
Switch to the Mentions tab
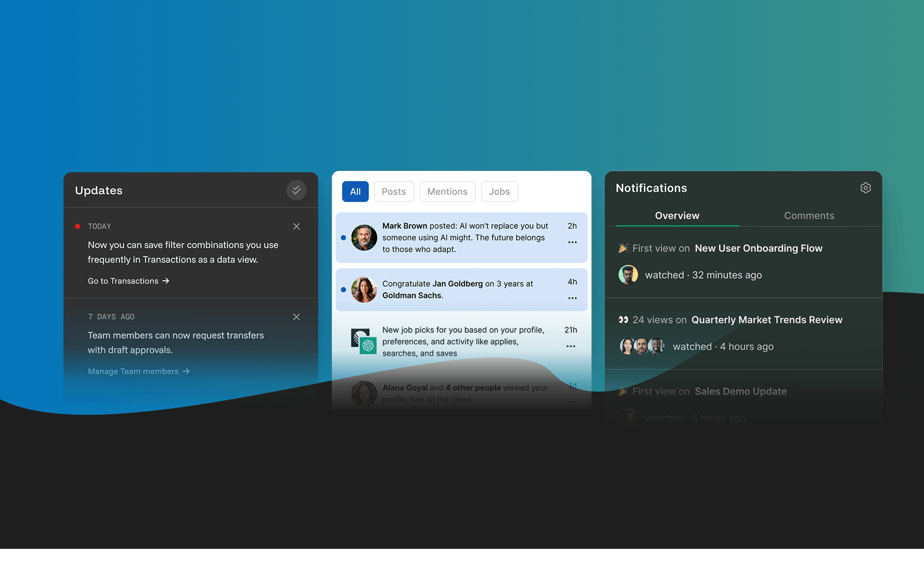tap(447, 191)
